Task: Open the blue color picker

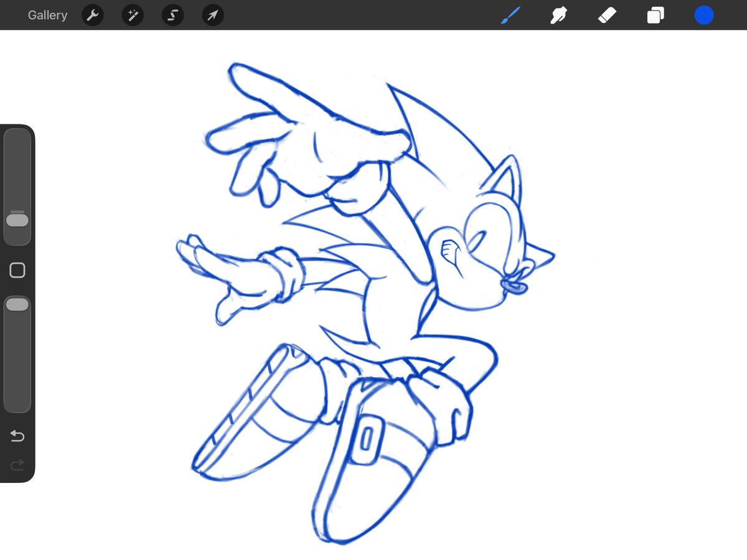Action: coord(704,16)
